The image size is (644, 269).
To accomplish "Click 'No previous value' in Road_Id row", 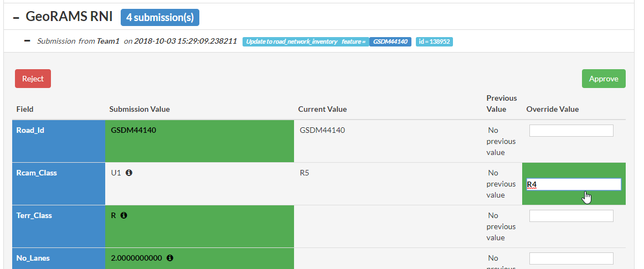I will tap(501, 141).
